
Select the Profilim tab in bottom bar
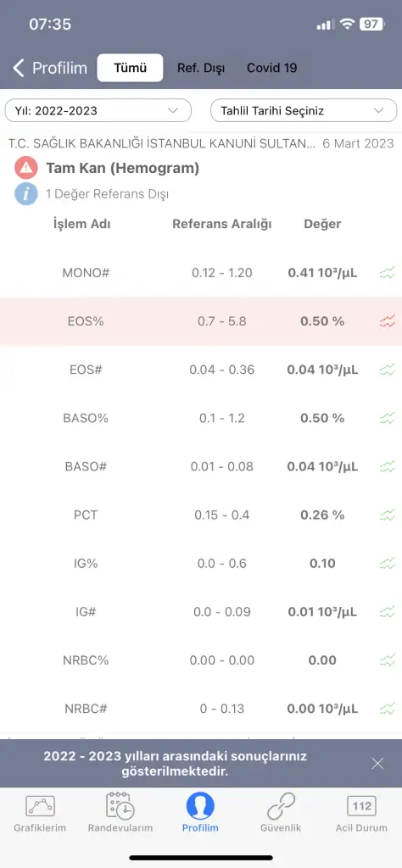click(x=200, y=814)
